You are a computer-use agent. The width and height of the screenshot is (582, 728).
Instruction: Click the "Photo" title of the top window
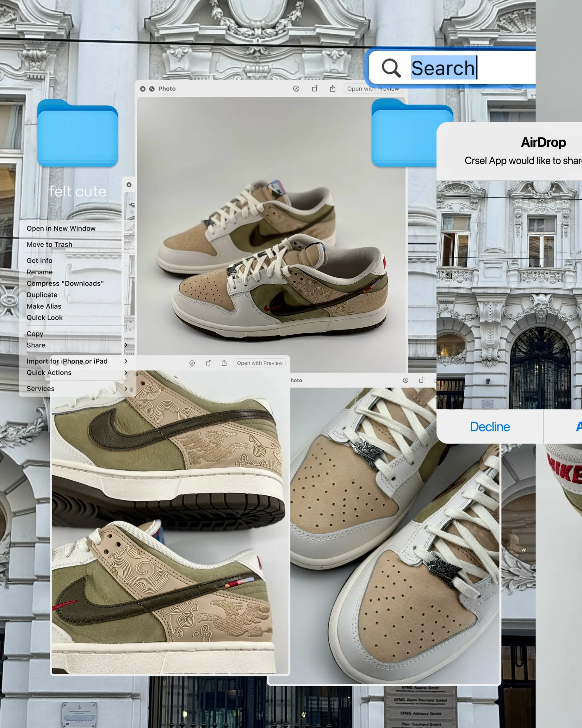(167, 89)
